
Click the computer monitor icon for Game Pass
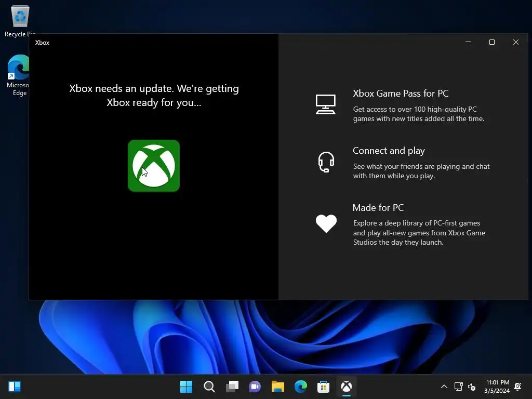pyautogui.click(x=326, y=104)
